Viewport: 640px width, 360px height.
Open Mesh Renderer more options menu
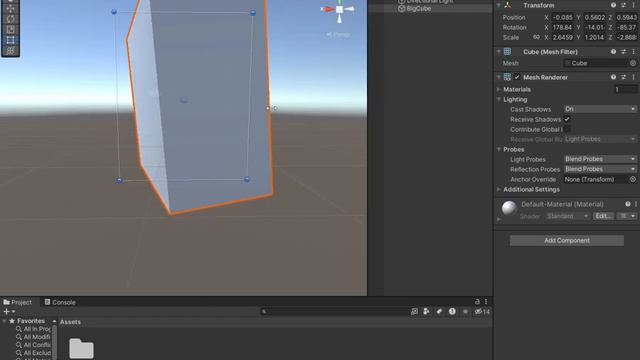633,77
